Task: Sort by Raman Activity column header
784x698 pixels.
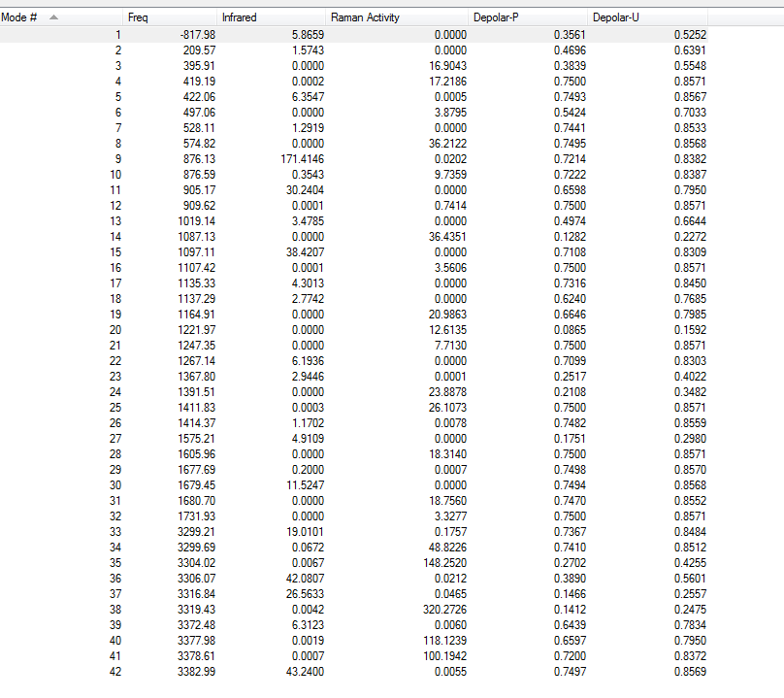Action: [x=397, y=17]
